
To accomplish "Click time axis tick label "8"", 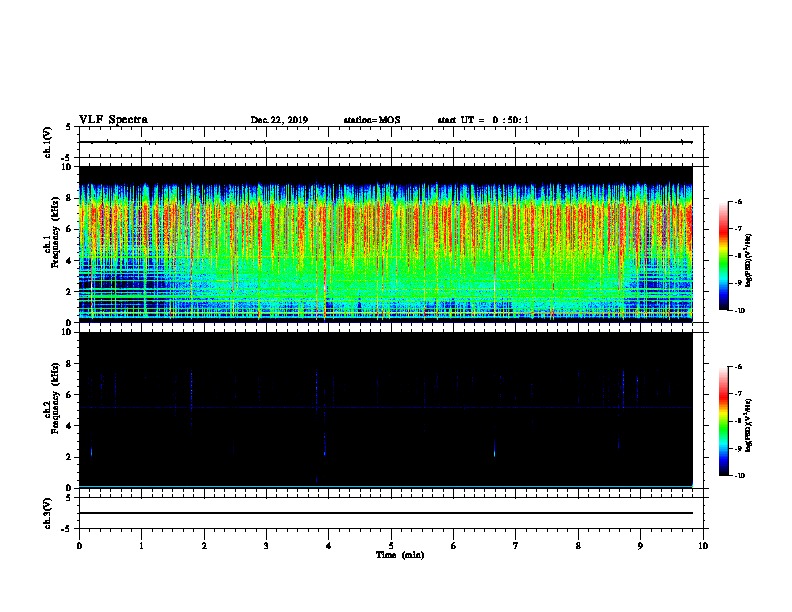I will coord(578,546).
